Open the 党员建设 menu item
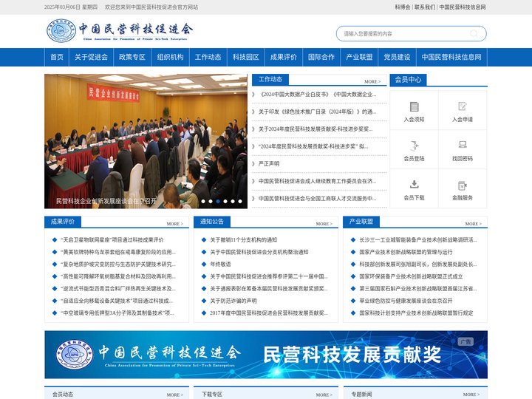Screen dimensions: 532x399 click(x=397, y=57)
